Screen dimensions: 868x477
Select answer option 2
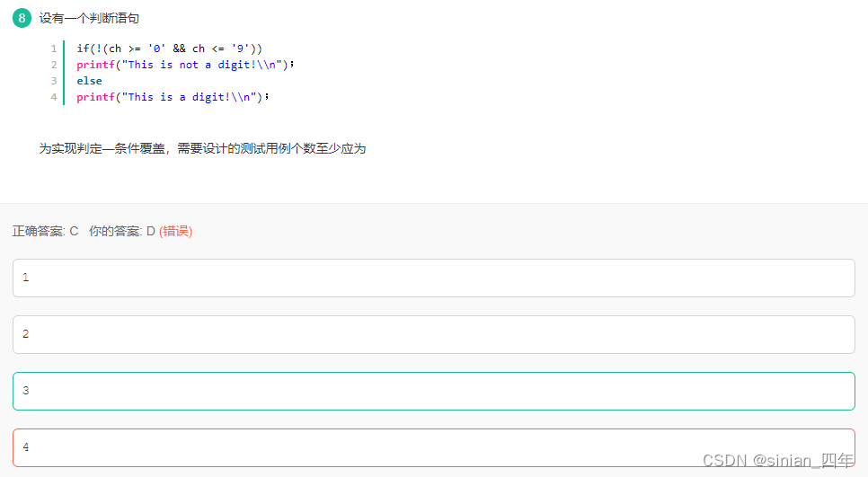click(x=433, y=334)
